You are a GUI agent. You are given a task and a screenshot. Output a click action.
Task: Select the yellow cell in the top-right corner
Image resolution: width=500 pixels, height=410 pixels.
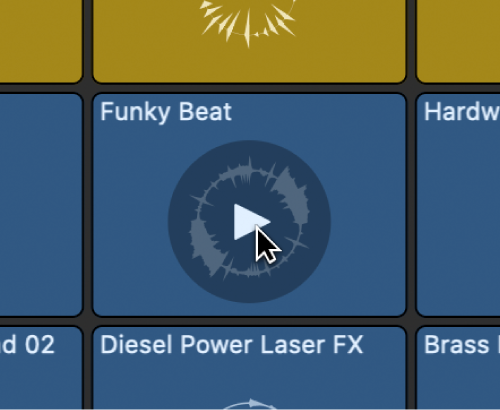click(459, 41)
